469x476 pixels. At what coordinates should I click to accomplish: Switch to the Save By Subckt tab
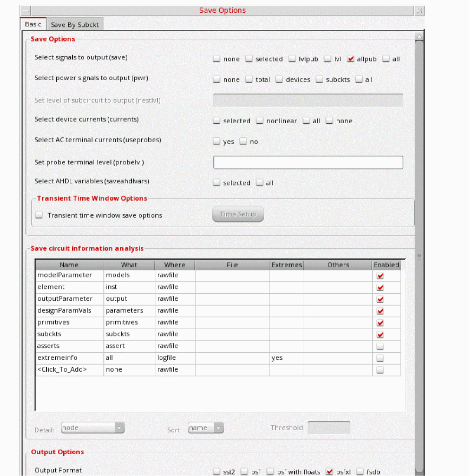tap(75, 25)
